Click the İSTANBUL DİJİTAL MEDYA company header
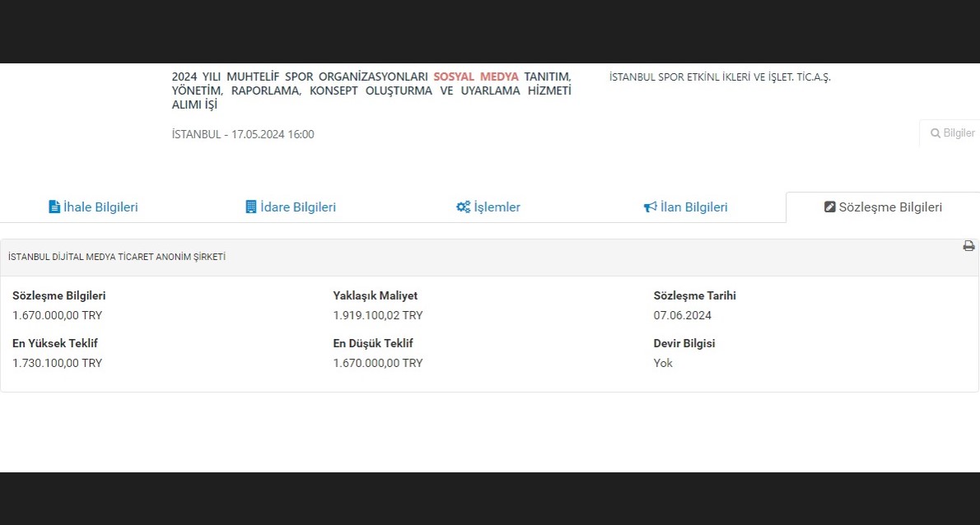980x525 pixels. coord(117,257)
